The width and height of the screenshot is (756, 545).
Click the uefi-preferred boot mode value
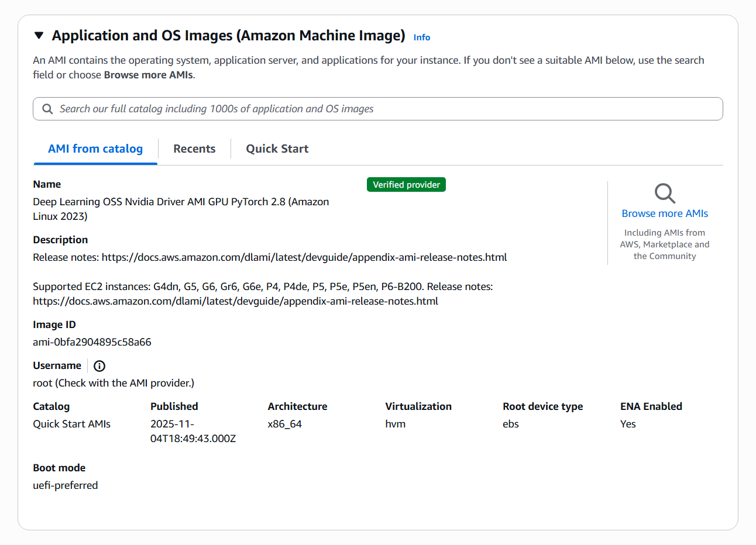pos(66,485)
